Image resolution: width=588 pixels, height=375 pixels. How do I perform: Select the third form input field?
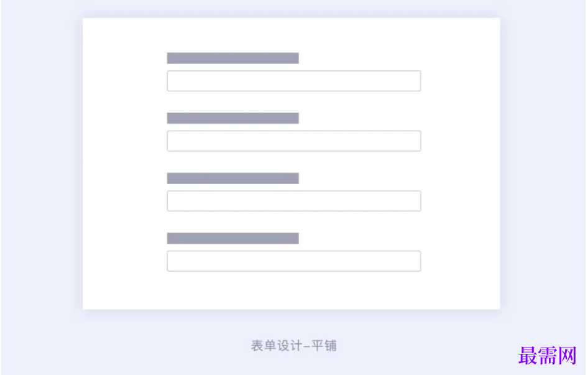[293, 201]
